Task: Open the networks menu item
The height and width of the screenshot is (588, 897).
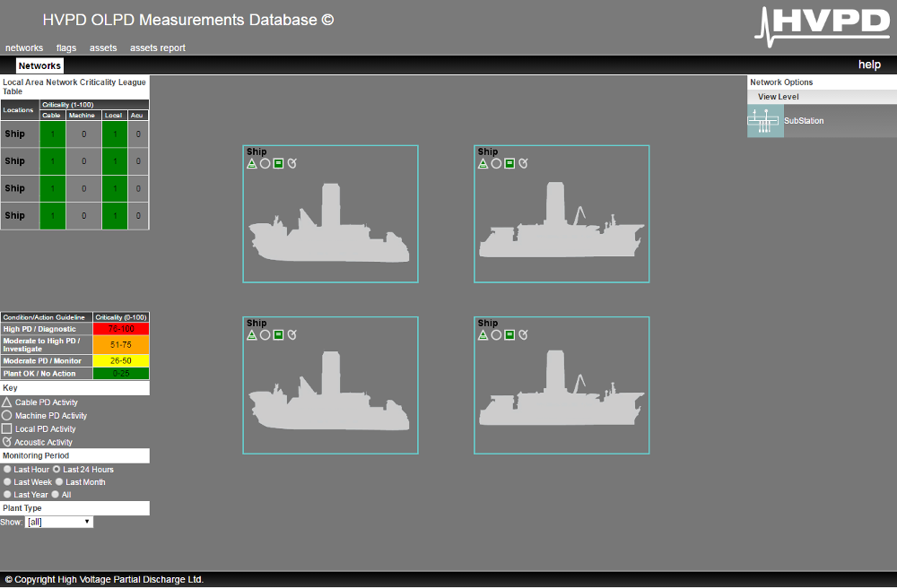Action: 24,48
